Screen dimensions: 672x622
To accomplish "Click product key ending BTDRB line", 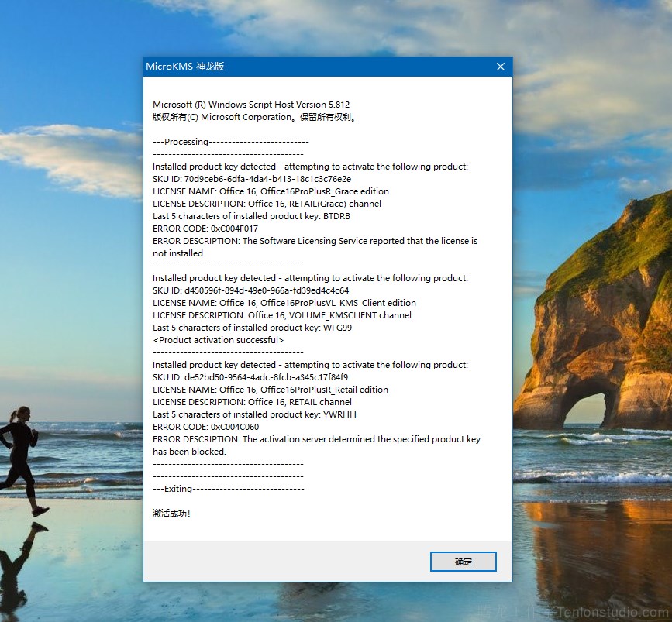I will [252, 216].
